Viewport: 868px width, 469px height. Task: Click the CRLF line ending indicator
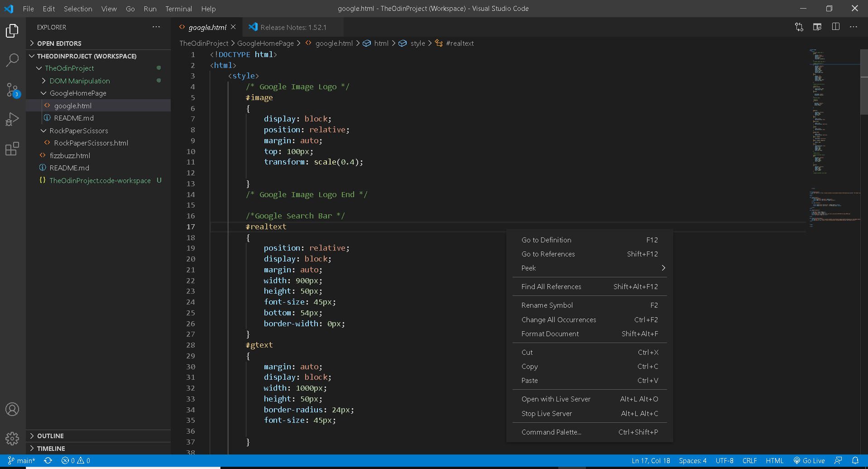(x=749, y=460)
